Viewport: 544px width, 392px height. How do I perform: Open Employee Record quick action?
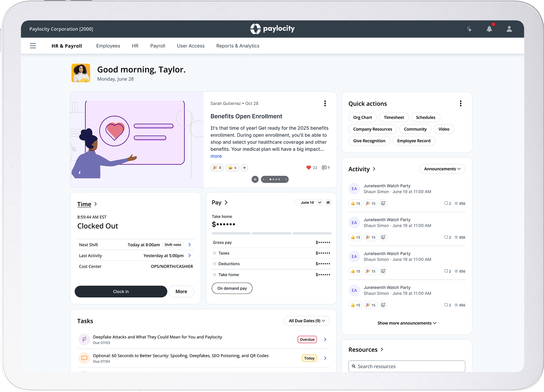[414, 141]
